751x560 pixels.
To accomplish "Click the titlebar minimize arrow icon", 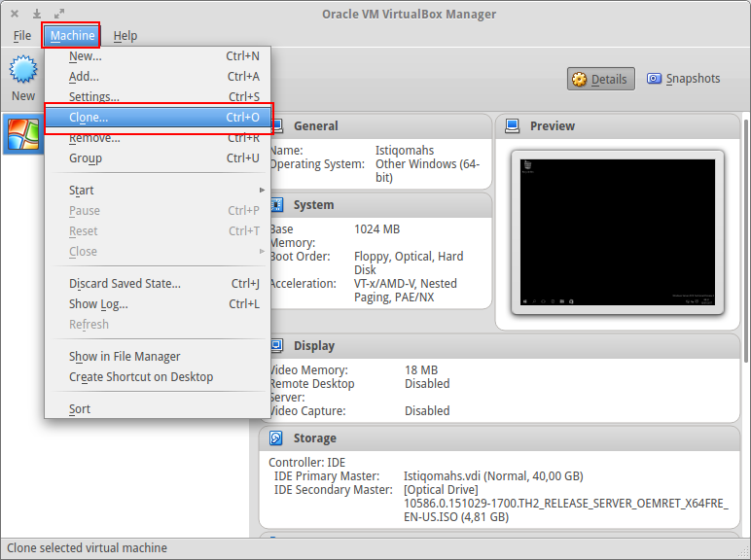I will click(x=37, y=14).
